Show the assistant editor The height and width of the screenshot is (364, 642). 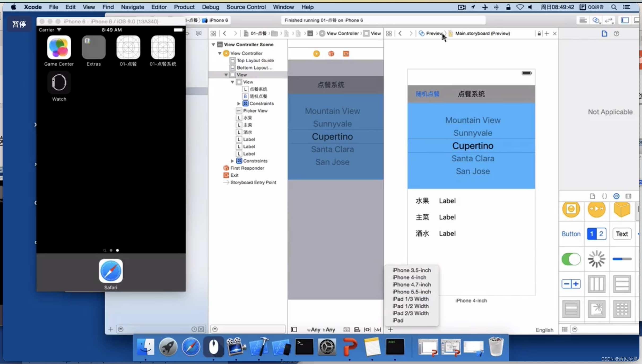click(596, 20)
